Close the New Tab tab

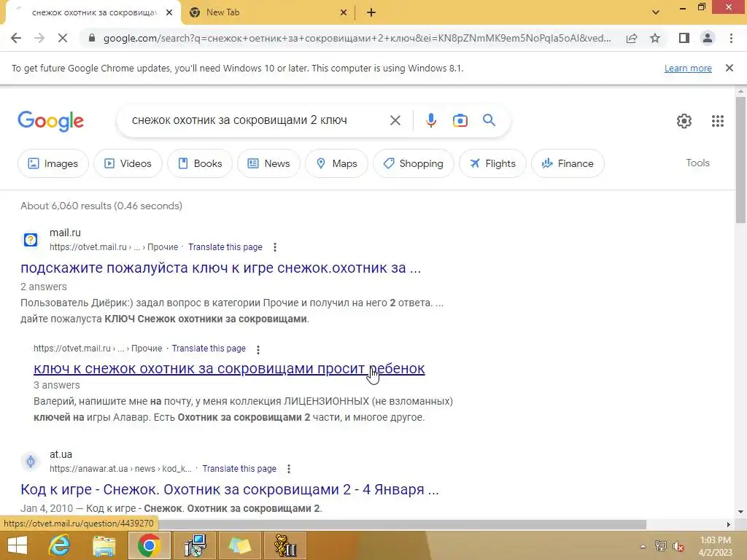pos(344,13)
